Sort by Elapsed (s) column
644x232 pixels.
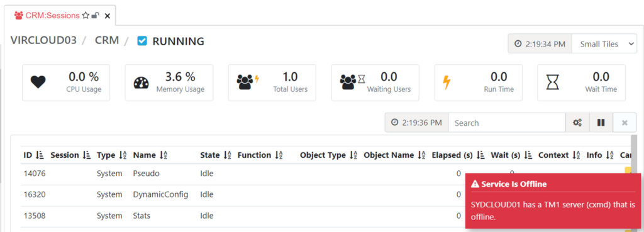coord(458,155)
